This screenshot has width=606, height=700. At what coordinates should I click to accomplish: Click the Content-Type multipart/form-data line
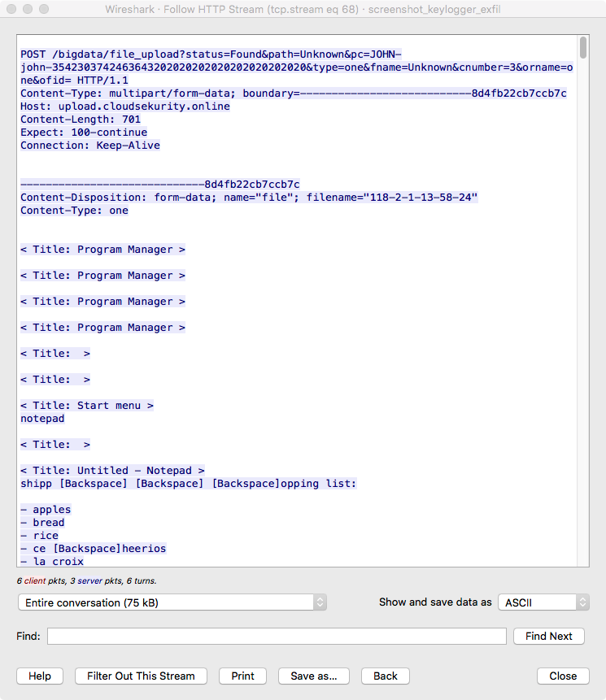[294, 93]
